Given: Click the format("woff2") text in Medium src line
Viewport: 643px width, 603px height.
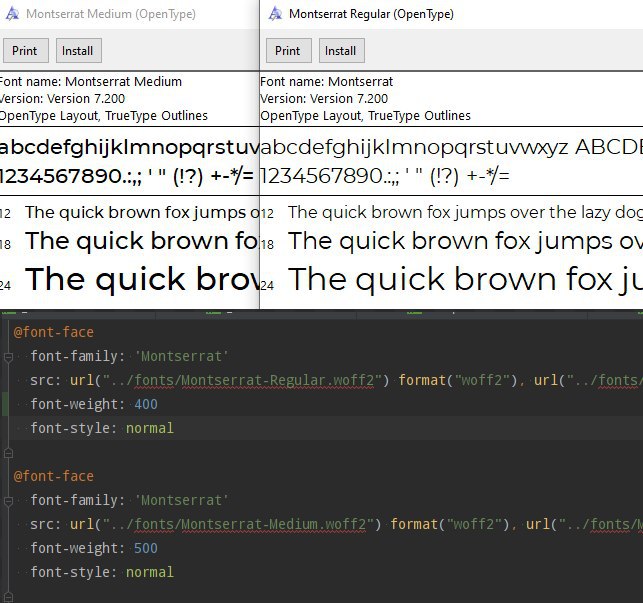Looking at the screenshot, I should click(x=449, y=524).
